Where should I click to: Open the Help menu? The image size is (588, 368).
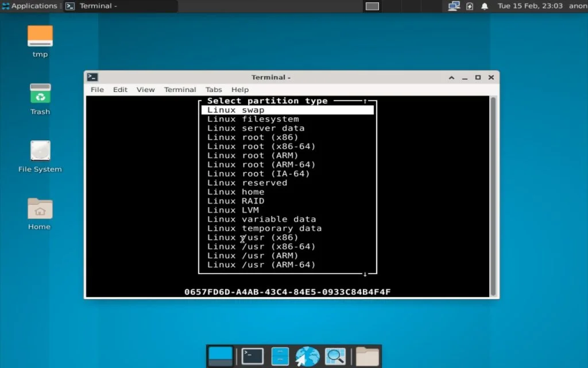click(239, 90)
